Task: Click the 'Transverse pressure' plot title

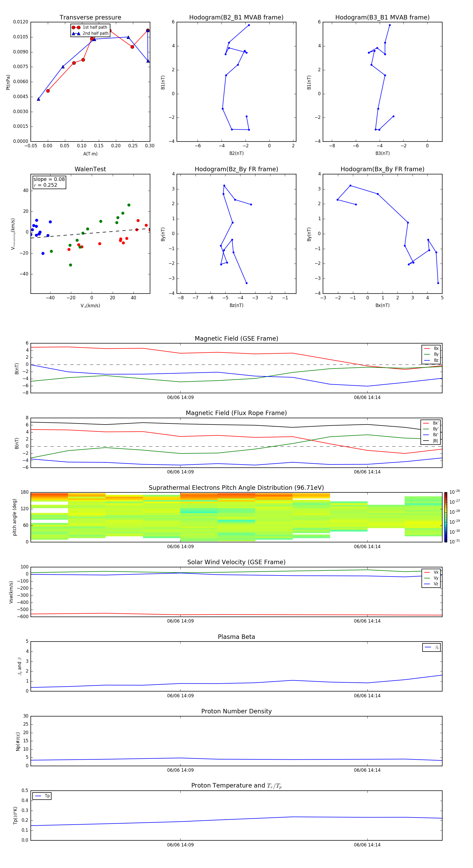Action: pyautogui.click(x=90, y=18)
